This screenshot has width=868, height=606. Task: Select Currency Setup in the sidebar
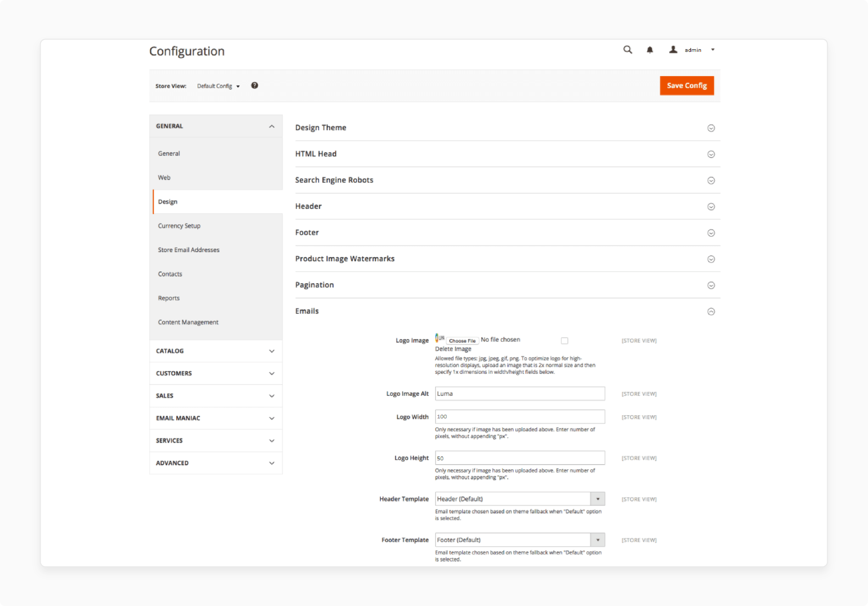click(x=179, y=225)
